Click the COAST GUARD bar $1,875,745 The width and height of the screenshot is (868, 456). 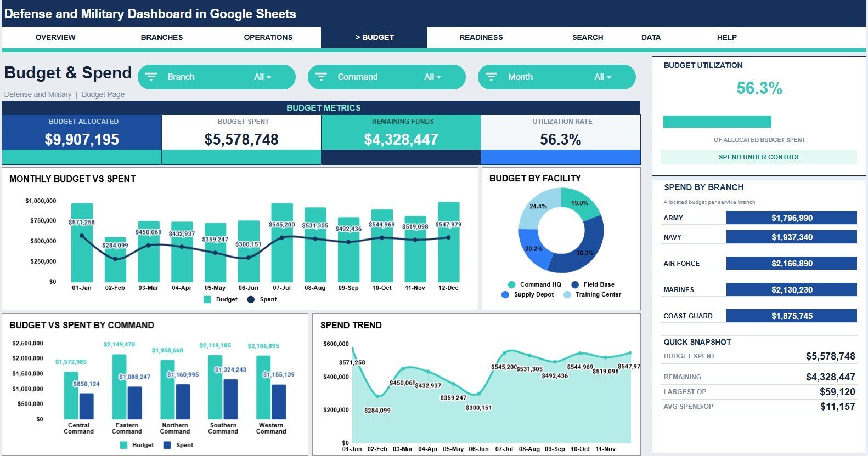[791, 316]
